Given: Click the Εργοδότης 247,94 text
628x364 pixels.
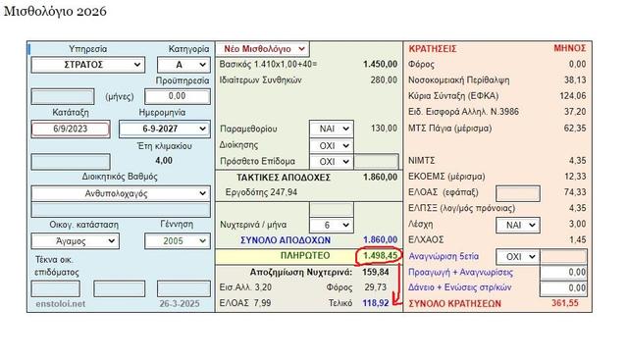Looking at the screenshot, I should pos(261,192).
